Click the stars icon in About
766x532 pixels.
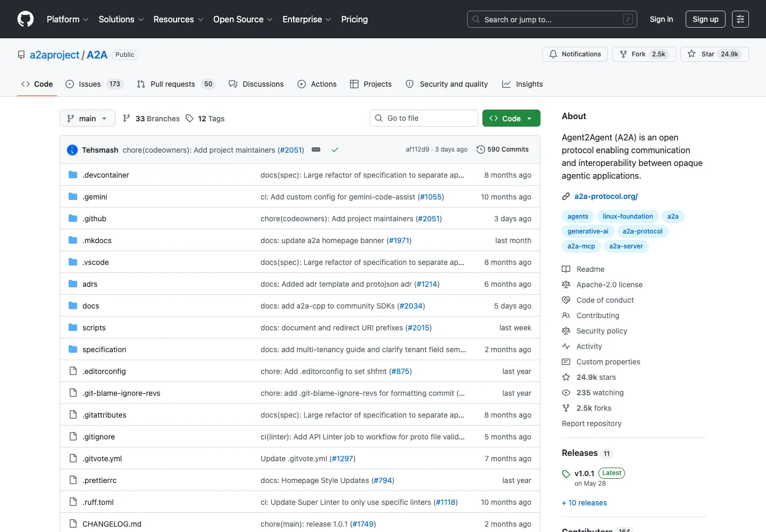coord(566,377)
